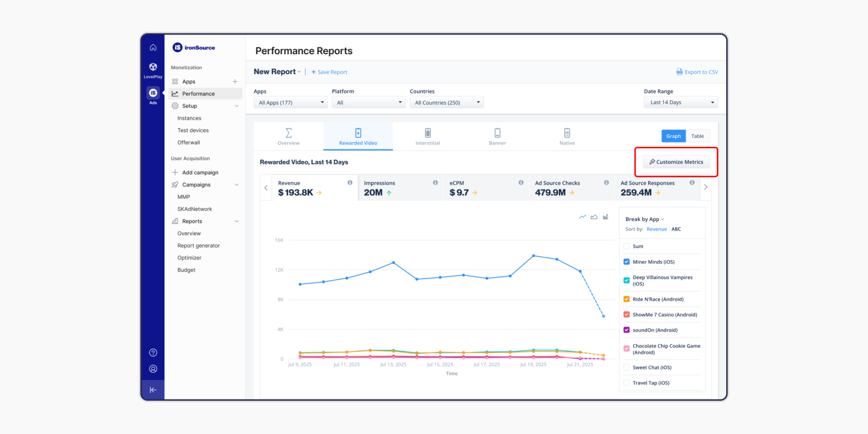Switch to the Interstitial tab
This screenshot has width=868, height=434.
coord(428,136)
